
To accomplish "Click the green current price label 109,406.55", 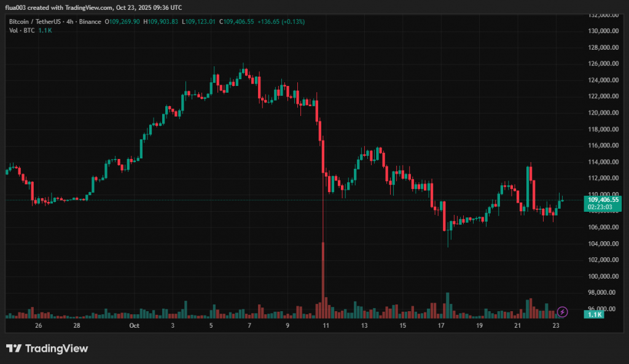I will pos(603,199).
